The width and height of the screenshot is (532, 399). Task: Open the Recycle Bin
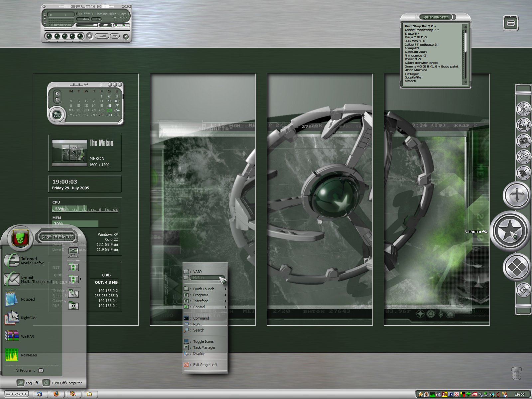(x=516, y=373)
